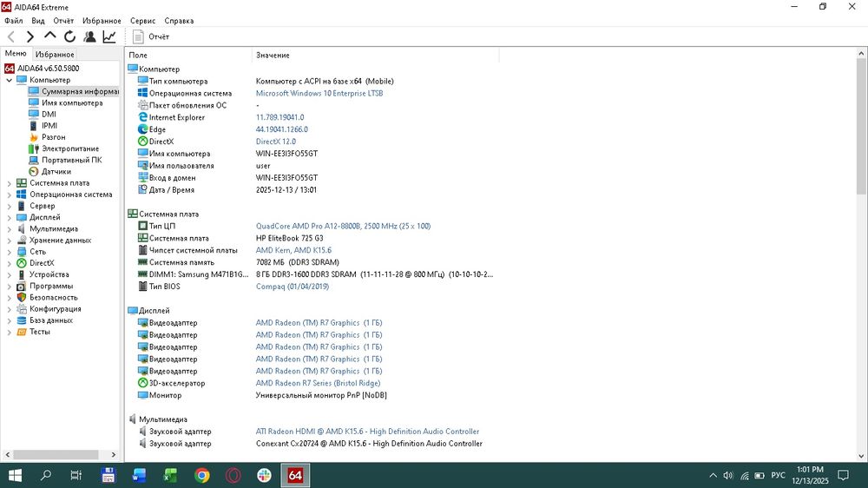Expand the Хранение данных tree node
Screen dimensions: 868x488
coord(9,241)
